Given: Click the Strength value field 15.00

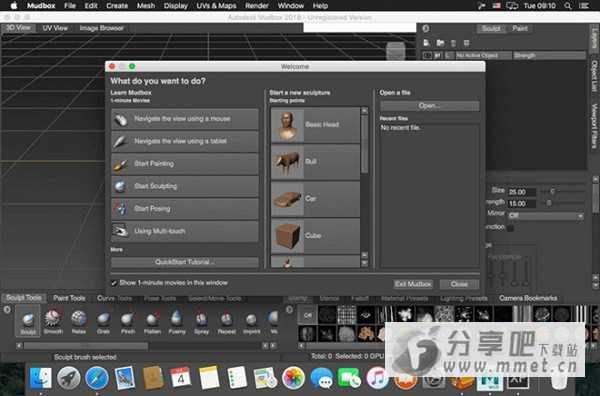Looking at the screenshot, I should click(522, 204).
